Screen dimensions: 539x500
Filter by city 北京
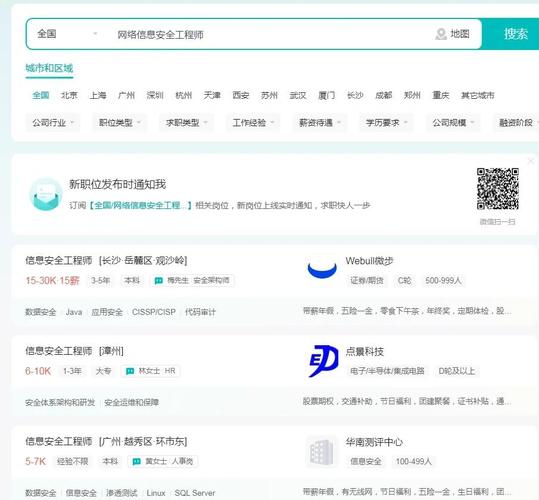[x=69, y=95]
